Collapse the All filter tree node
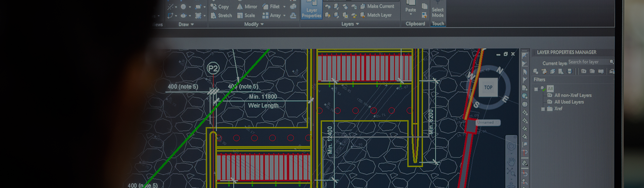Viewport: 644px width, 188px height. coord(536,89)
